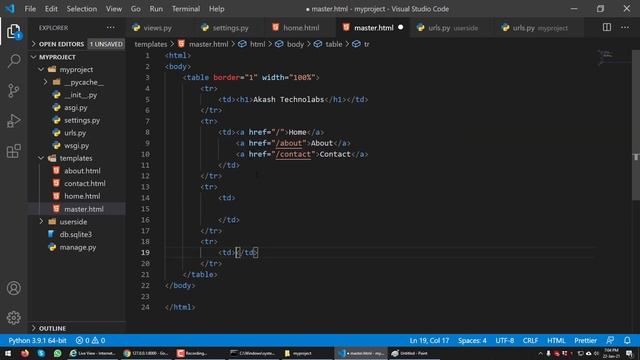
Task: Open Skype from the taskbar
Action: click(x=41, y=353)
